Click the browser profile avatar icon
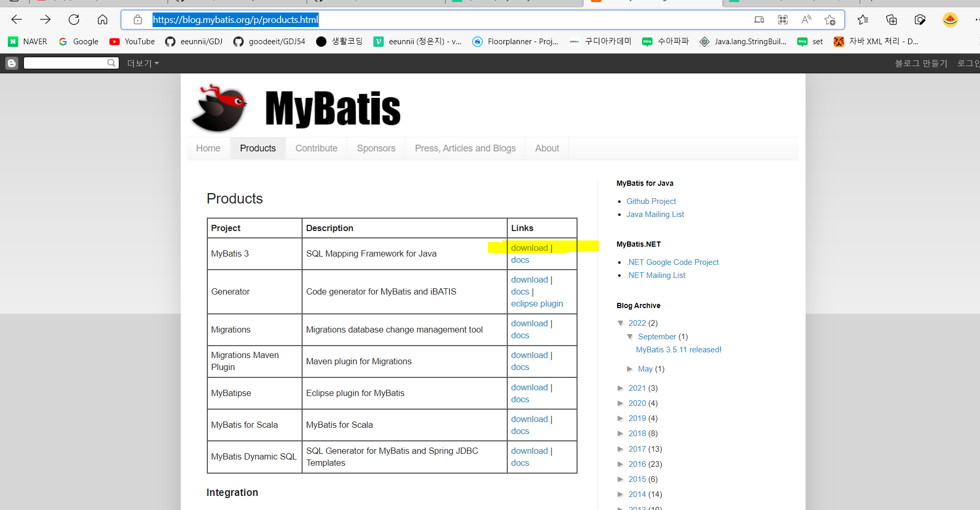 (x=950, y=19)
